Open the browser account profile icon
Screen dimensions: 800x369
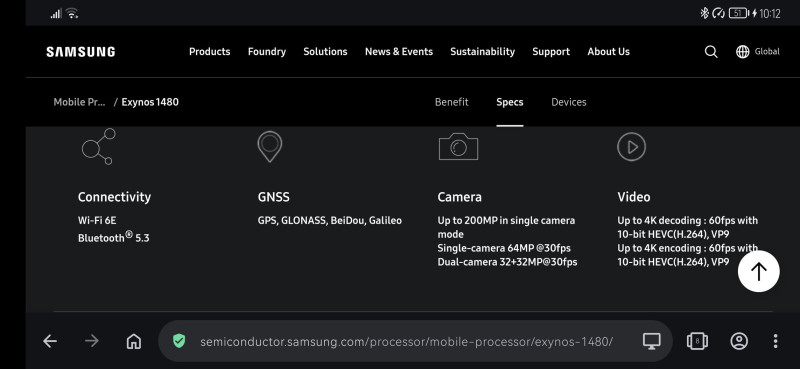pos(739,341)
